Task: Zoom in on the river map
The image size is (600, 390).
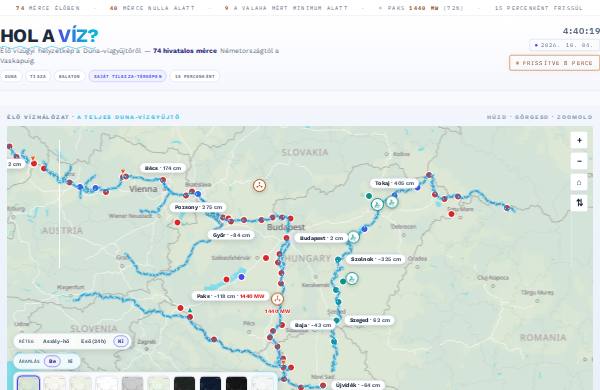Action: pos(579,140)
